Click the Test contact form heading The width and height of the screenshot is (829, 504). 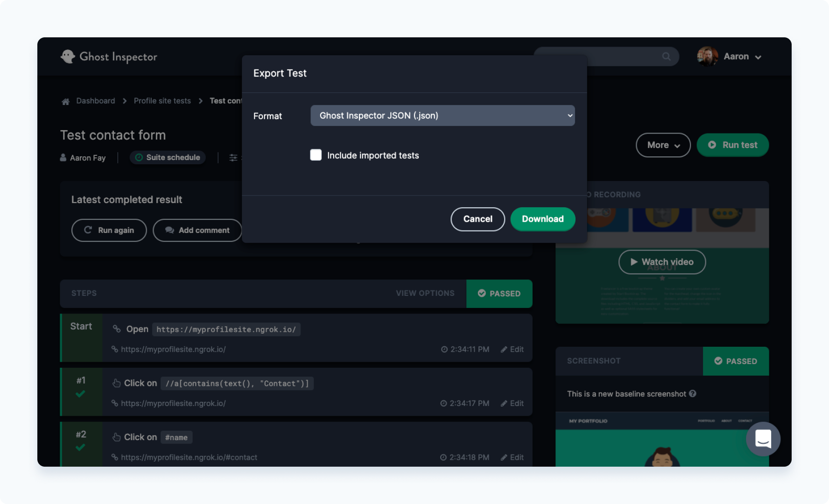[113, 135]
